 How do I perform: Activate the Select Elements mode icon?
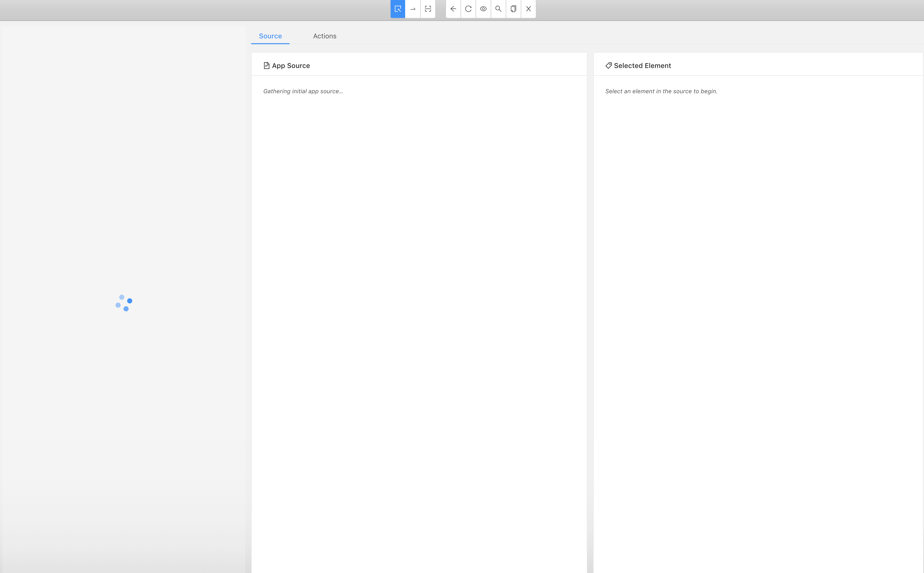tap(398, 9)
